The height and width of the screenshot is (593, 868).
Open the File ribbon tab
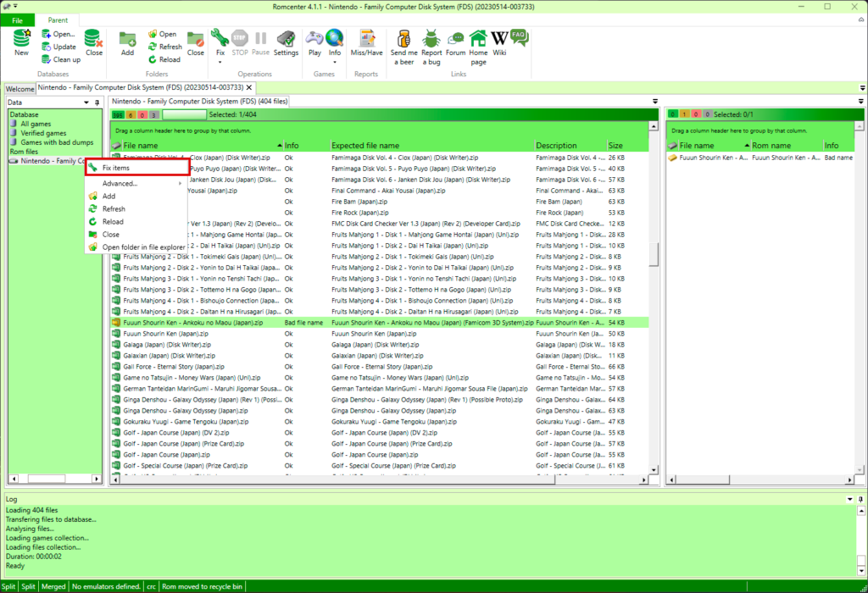tap(18, 20)
